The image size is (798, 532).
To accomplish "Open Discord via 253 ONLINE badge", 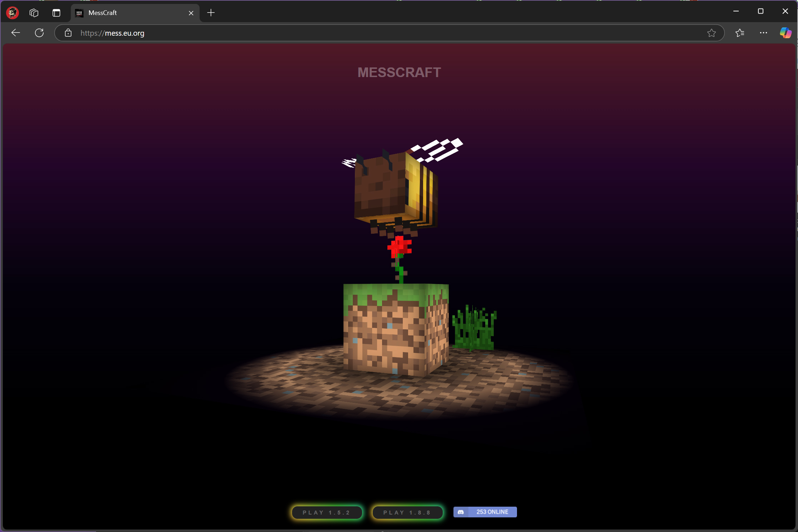I will 485,512.
